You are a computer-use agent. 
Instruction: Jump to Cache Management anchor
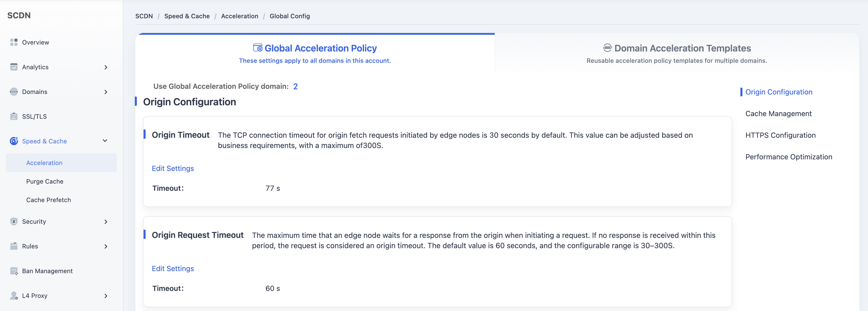tap(778, 113)
